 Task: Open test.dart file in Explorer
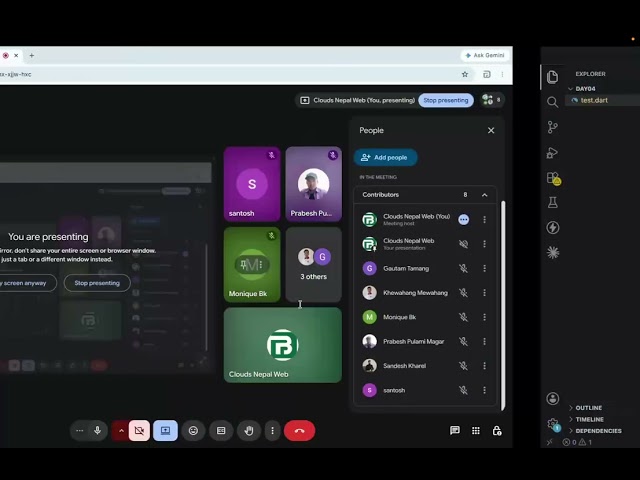tap(602, 100)
